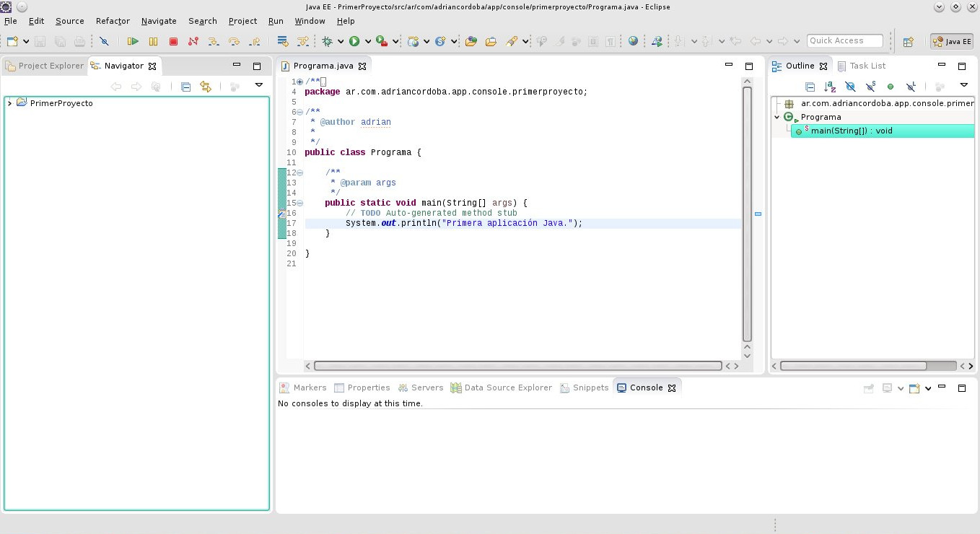Switch to the Markers tab
Image resolution: width=980 pixels, height=534 pixels.
pos(309,388)
